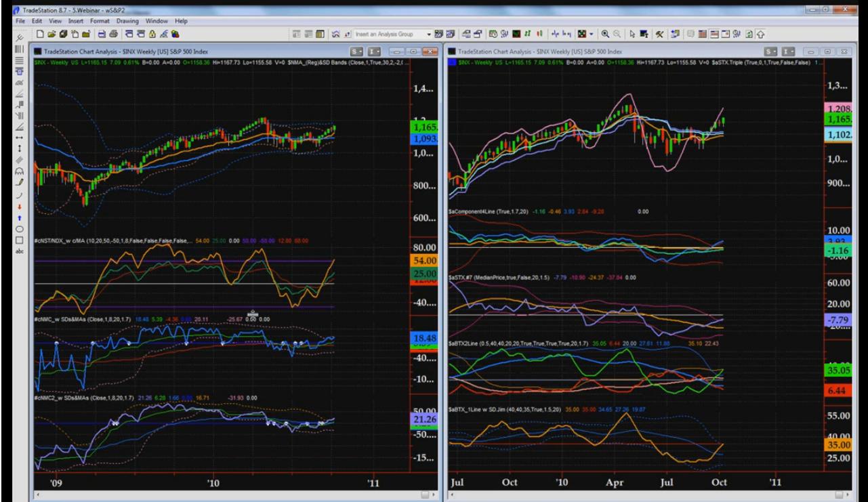Select the horizontal double-arrow line tool

pyautogui.click(x=19, y=136)
